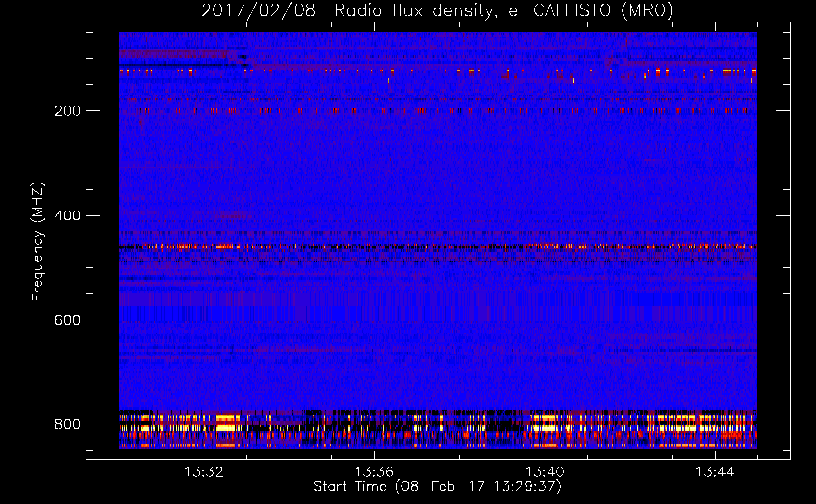Click the 400 frequency tick label
This screenshot has height=504, width=816.
pyautogui.click(x=68, y=216)
